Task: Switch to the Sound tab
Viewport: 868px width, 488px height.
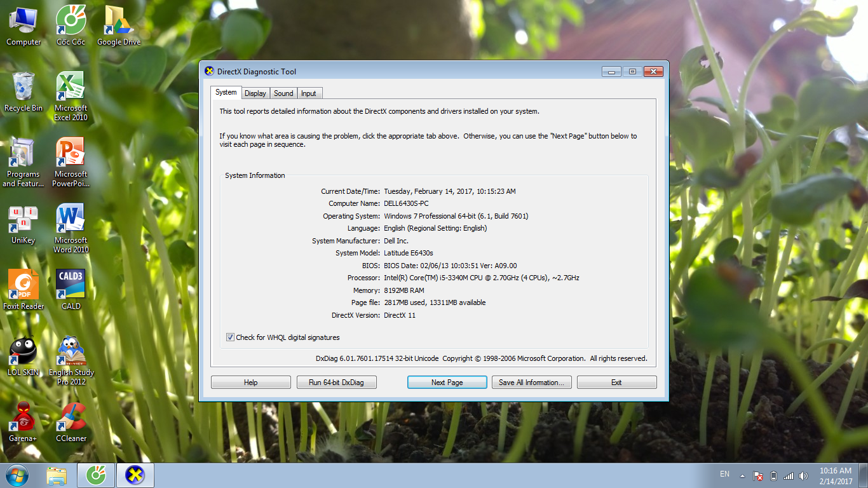Action: pyautogui.click(x=283, y=93)
